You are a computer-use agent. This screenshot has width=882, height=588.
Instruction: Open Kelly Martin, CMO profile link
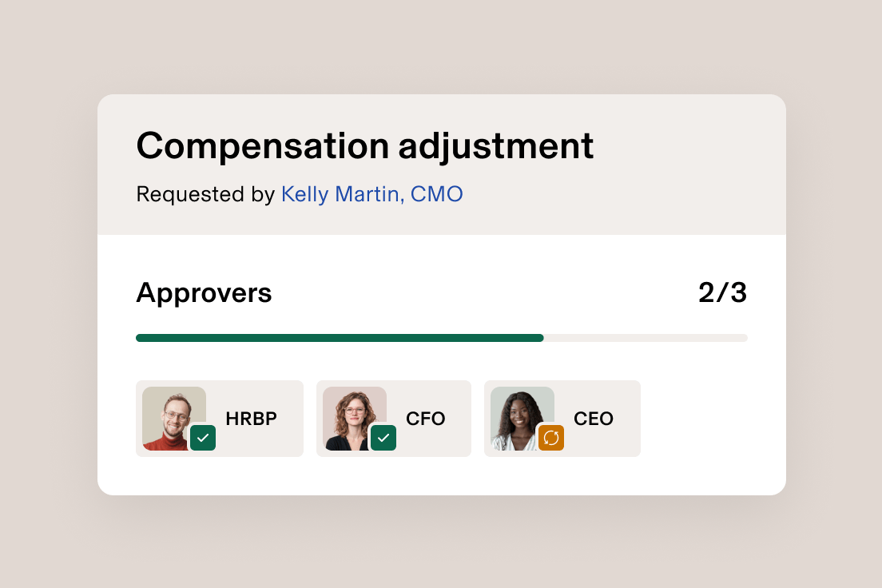click(372, 194)
